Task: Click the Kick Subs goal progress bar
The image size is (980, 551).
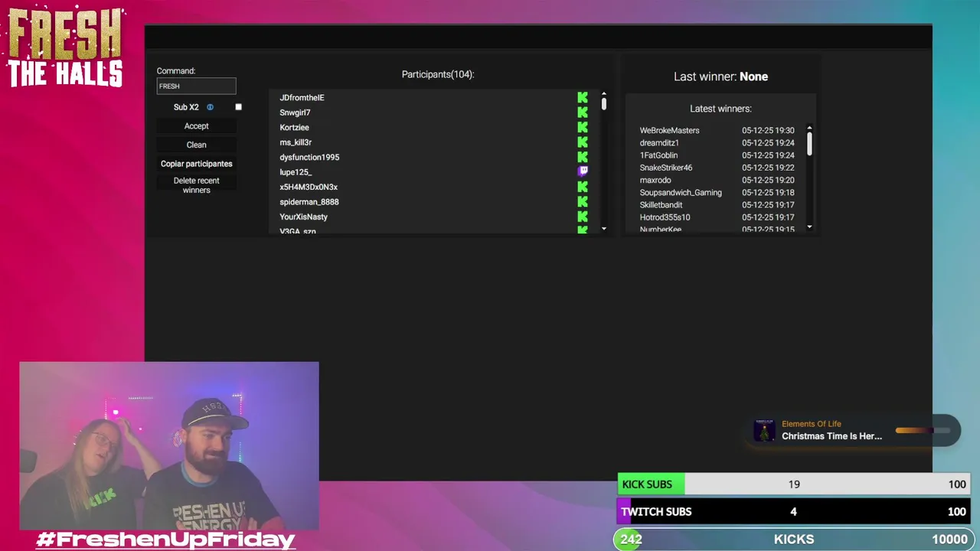Action: pyautogui.click(x=793, y=484)
